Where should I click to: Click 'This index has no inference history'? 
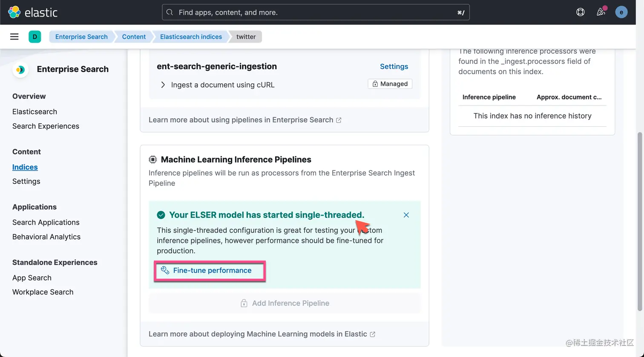coord(532,116)
